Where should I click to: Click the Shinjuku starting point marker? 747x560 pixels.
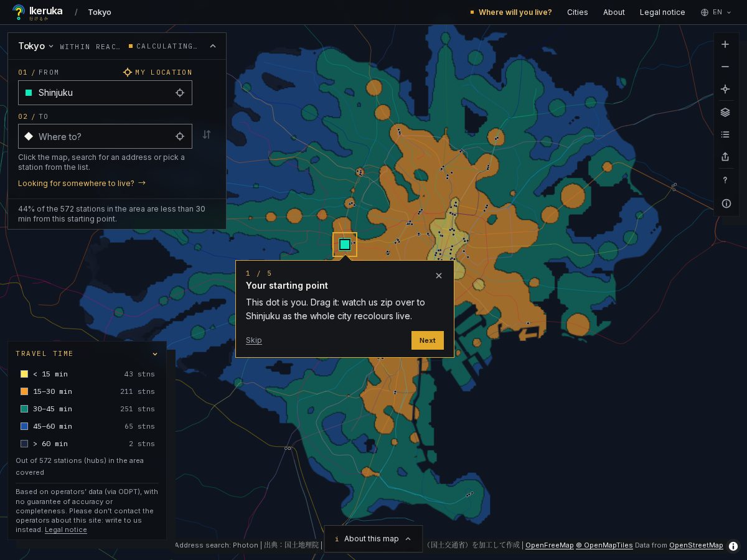click(345, 245)
